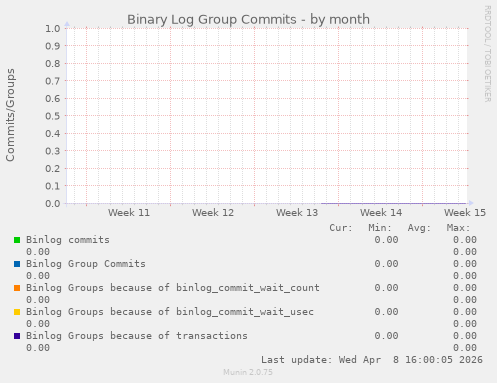Click the 'Avg:' column header
Screen dimensions: 497x383
click(419, 228)
